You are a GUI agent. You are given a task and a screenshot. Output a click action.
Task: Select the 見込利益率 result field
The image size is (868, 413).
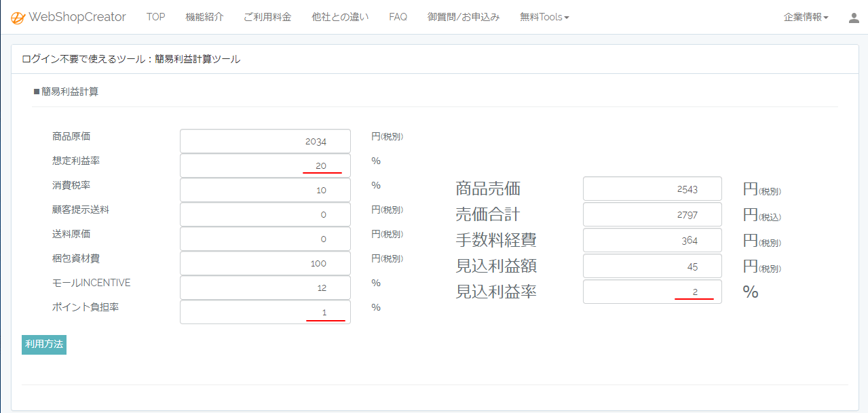652,292
